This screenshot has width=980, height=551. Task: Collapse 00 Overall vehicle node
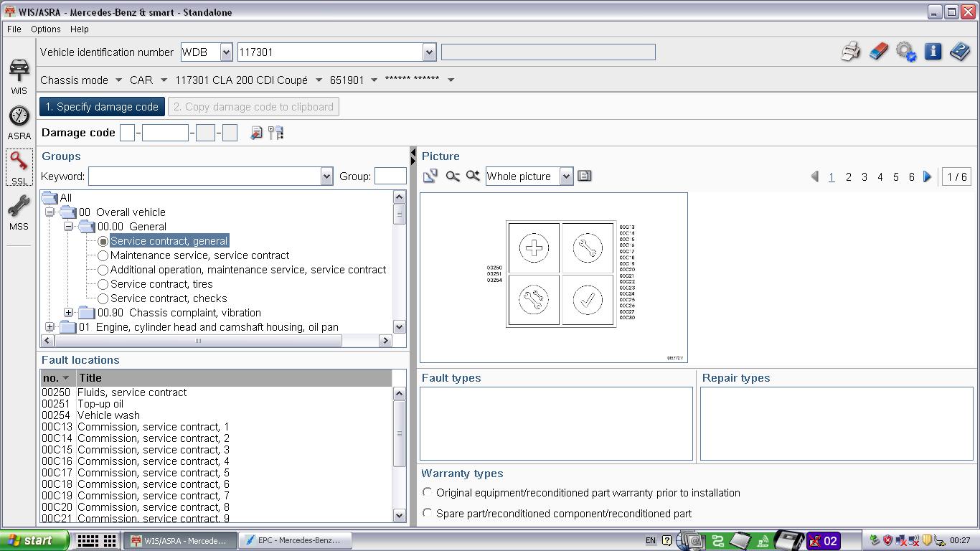(50, 212)
